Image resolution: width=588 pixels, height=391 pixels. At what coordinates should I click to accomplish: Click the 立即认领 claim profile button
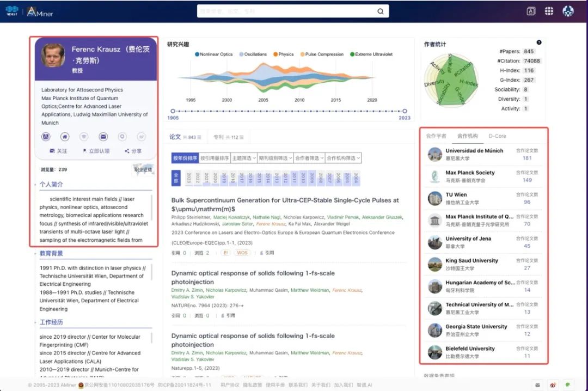click(x=96, y=151)
